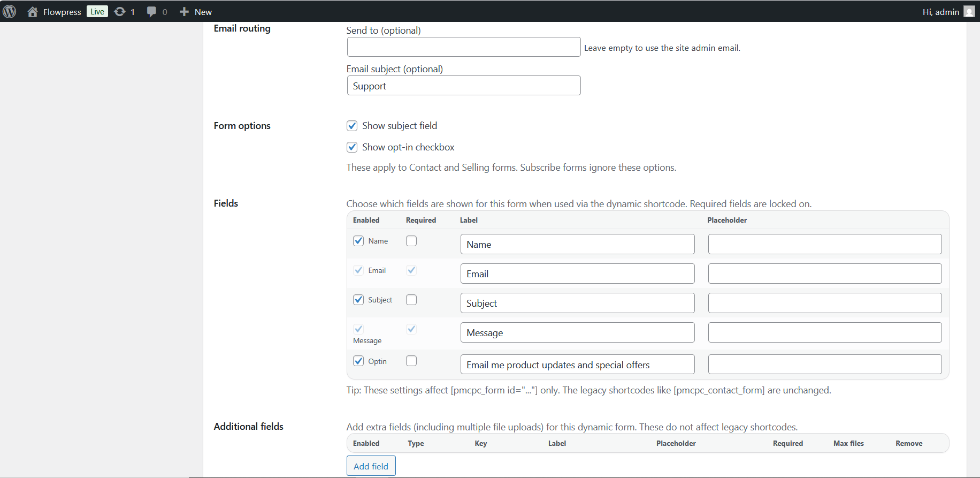The width and height of the screenshot is (980, 478).
Task: Edit the opt-in label text input
Action: point(578,365)
